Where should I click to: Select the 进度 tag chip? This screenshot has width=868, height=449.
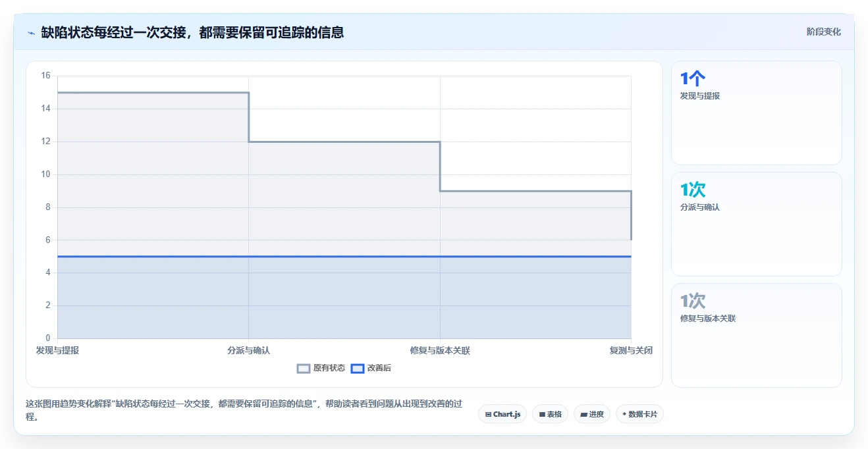point(592,414)
